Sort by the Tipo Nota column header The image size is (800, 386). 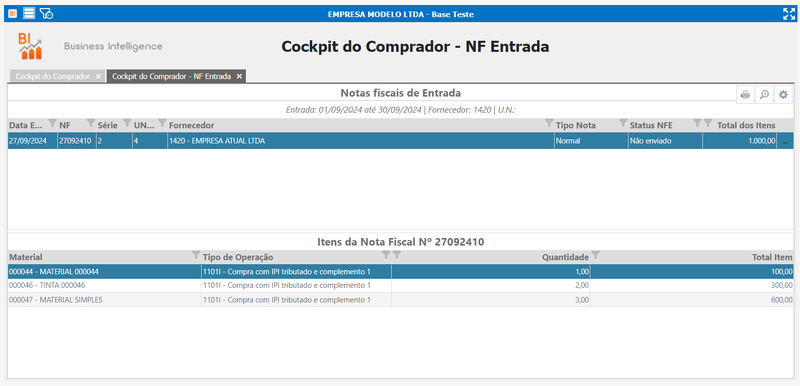[576, 125]
